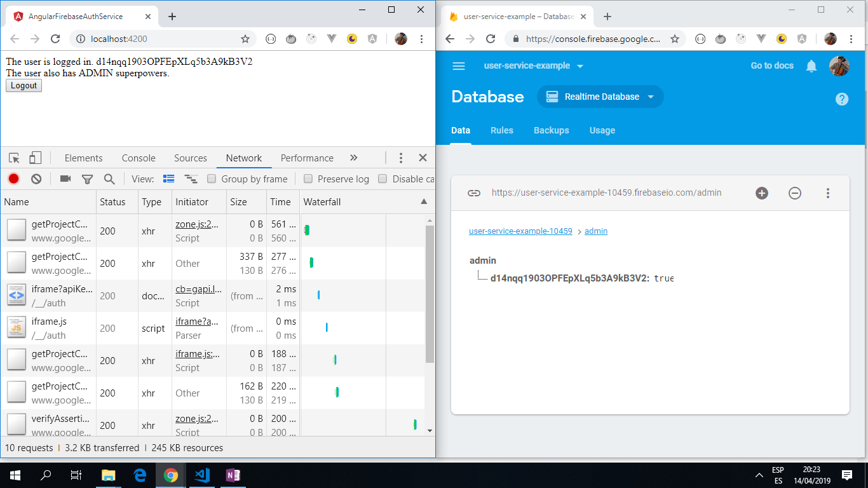Select the d14nqq1903OPFEpXLq5b3A9kB3V2 database key

click(x=569, y=278)
